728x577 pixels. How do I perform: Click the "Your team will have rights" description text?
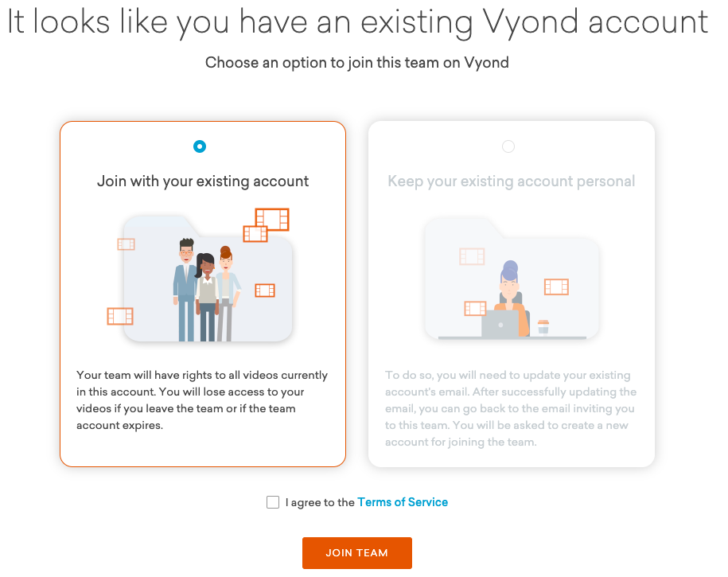coord(202,400)
